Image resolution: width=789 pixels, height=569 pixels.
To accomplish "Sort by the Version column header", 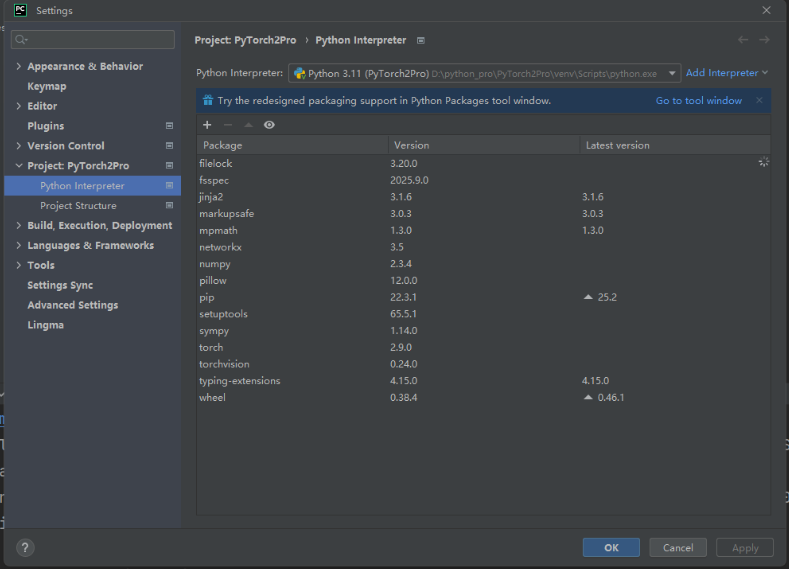I will coord(484,145).
